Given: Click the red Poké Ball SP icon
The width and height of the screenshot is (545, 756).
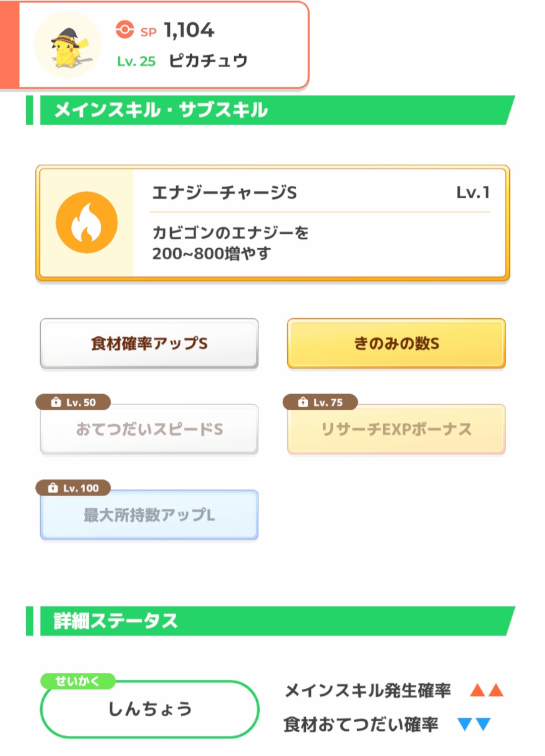Looking at the screenshot, I should (x=125, y=30).
